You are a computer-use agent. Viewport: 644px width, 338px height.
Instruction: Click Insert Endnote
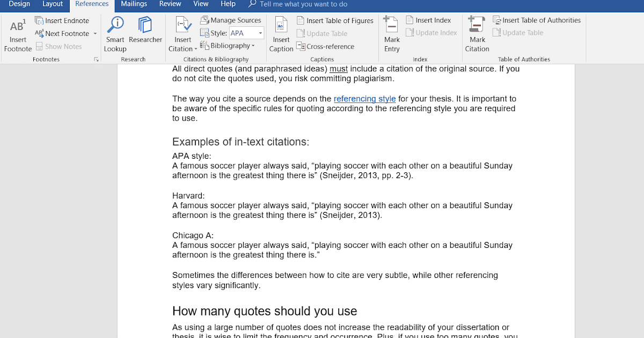(x=62, y=20)
